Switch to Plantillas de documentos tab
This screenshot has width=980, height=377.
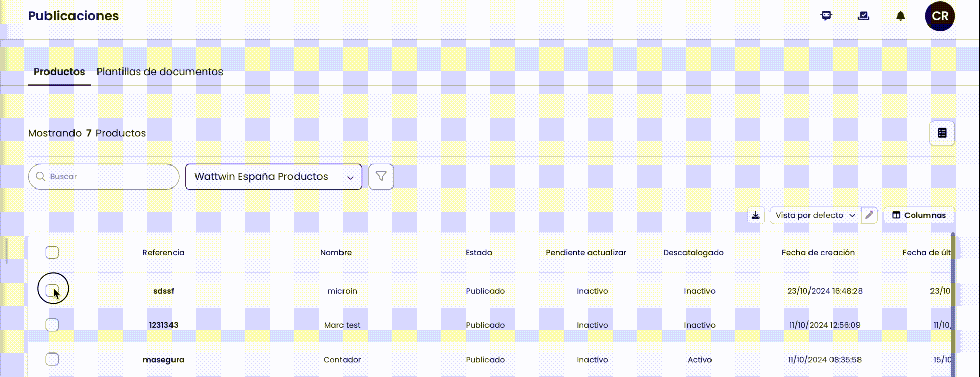[160, 72]
